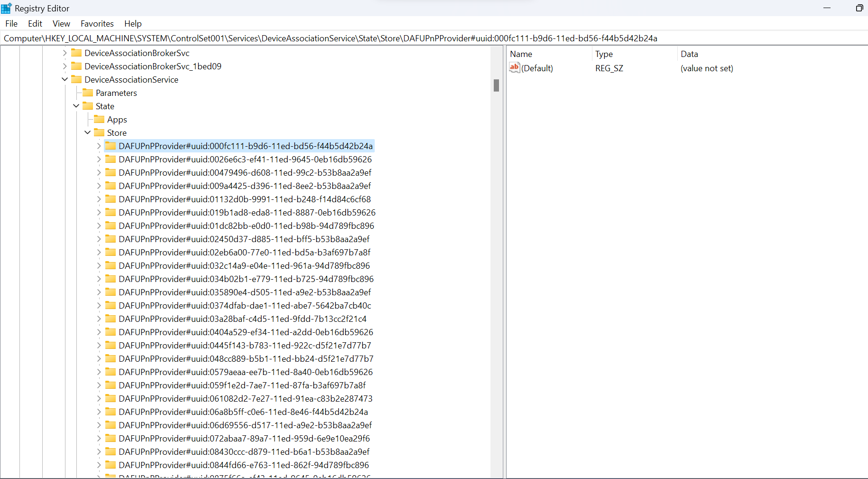Screen dimensions: 868x479
Task: Click the tree pane vertical scrollbar thumb
Action: point(496,85)
